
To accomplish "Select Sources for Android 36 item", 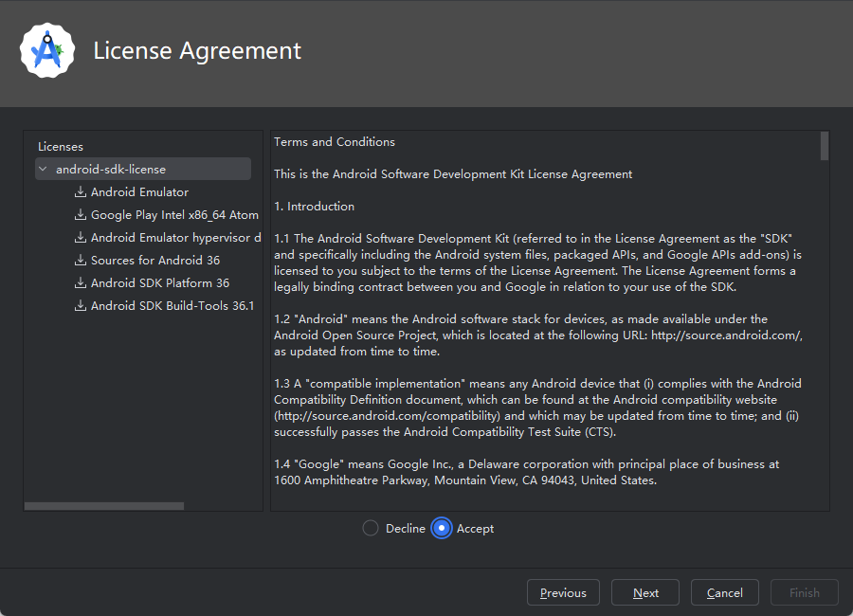I will (x=155, y=260).
